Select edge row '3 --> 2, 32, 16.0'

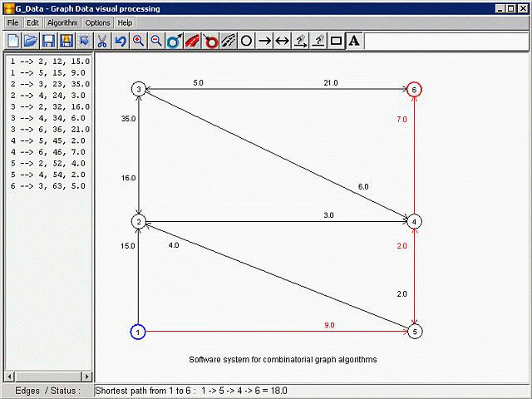click(x=50, y=106)
